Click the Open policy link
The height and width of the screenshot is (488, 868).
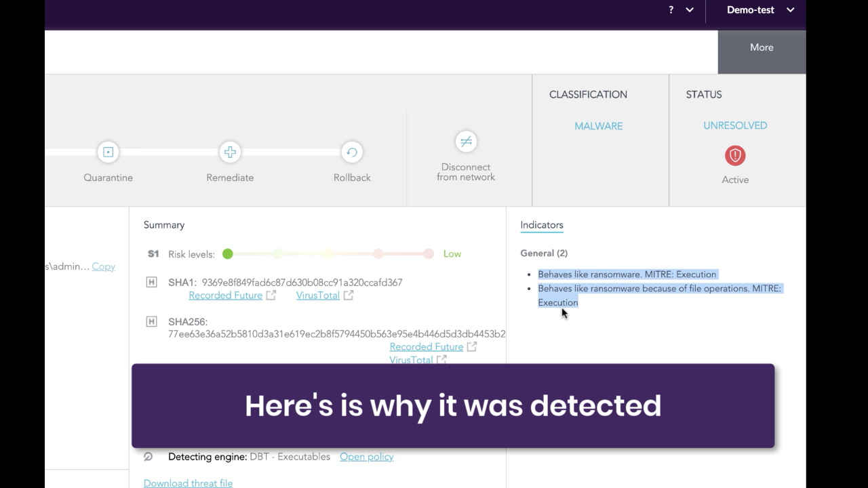coord(366,457)
